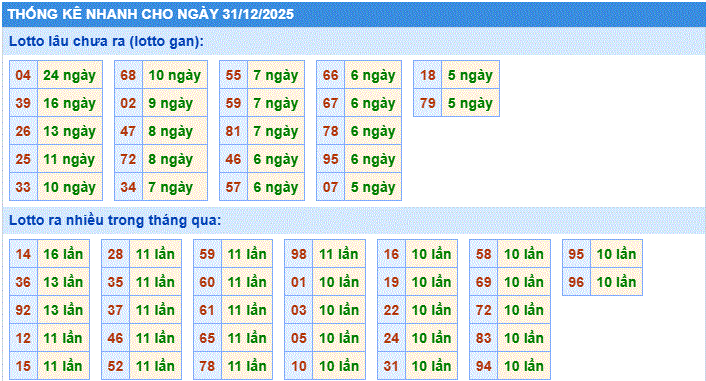Viewport: 706px width, 381px height.
Task: Click the '24 ngày' value
Action: (x=69, y=75)
